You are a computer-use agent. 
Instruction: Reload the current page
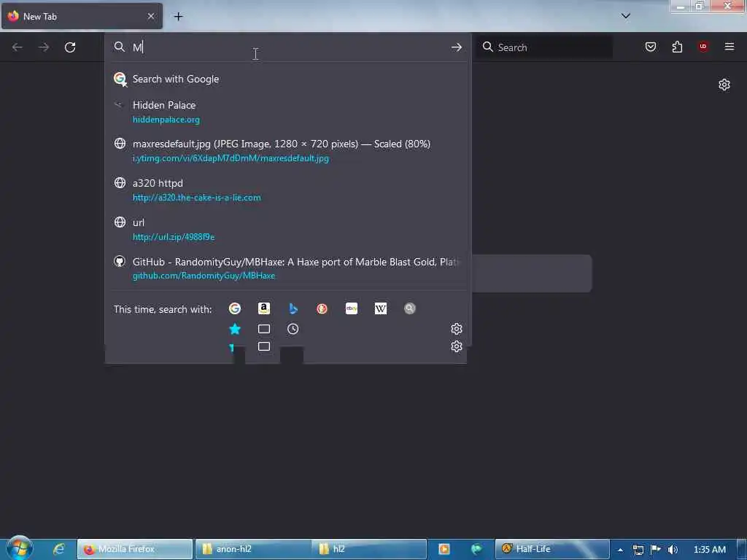(70, 47)
